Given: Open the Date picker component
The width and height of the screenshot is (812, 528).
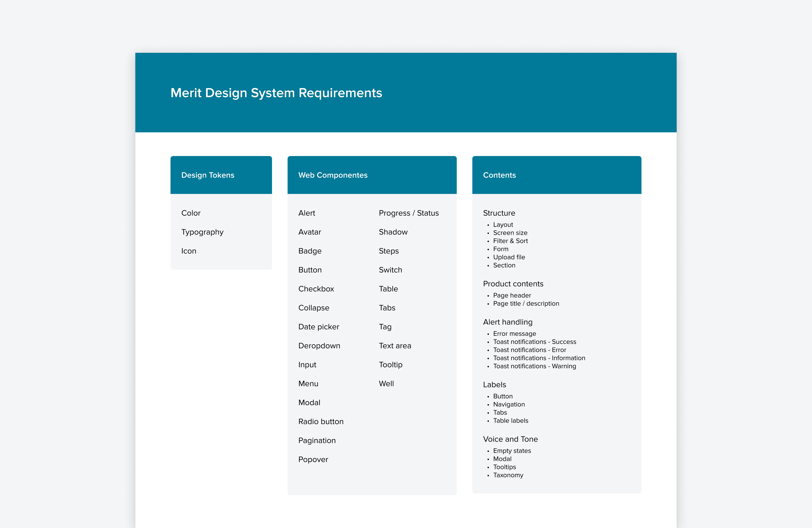Looking at the screenshot, I should [318, 327].
